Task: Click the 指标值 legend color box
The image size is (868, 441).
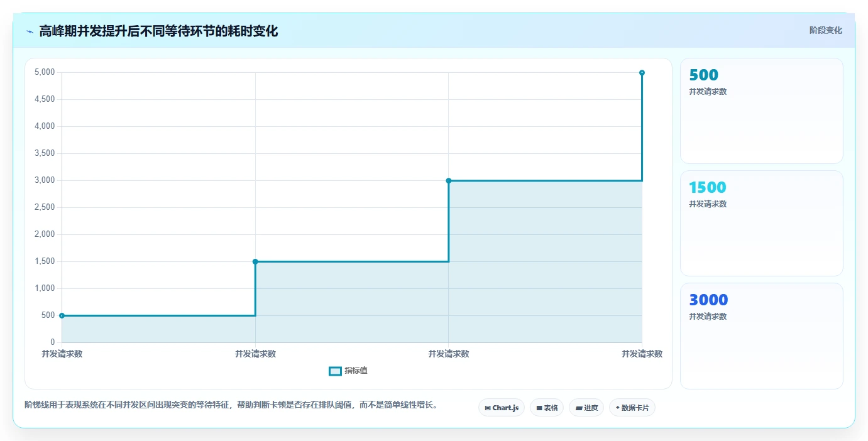Action: click(x=335, y=371)
